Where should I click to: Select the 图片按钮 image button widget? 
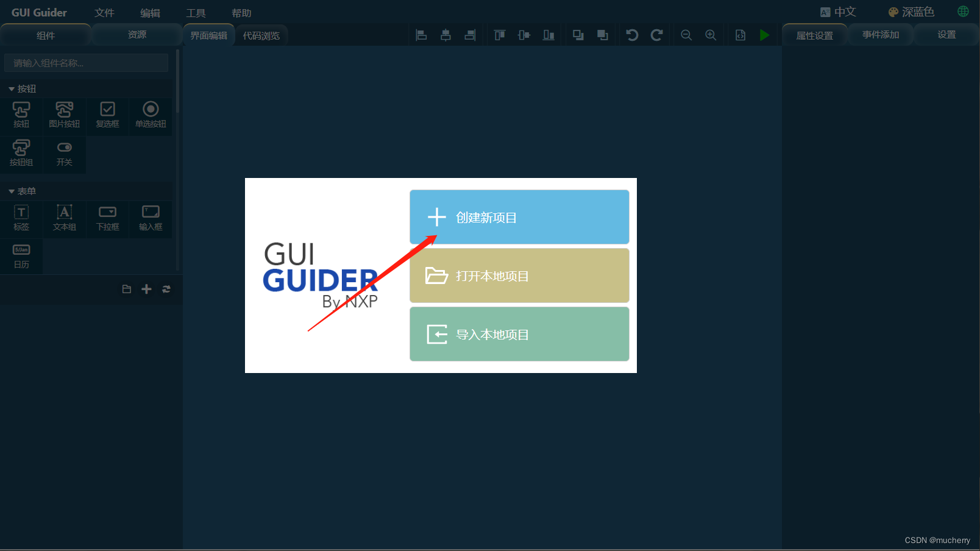click(x=65, y=115)
